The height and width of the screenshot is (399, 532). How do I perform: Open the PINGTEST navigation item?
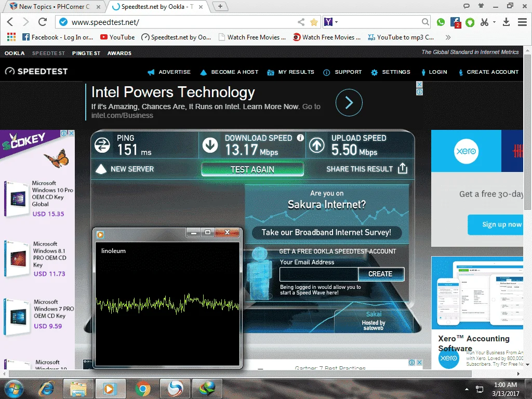(86, 54)
